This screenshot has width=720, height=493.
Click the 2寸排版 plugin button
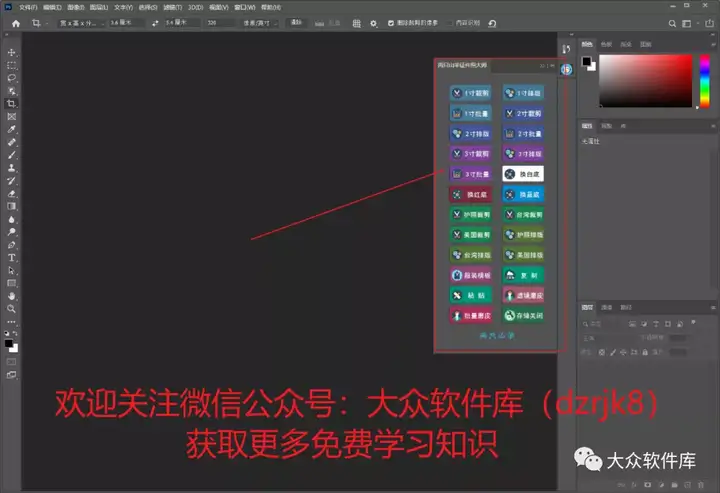(471, 134)
